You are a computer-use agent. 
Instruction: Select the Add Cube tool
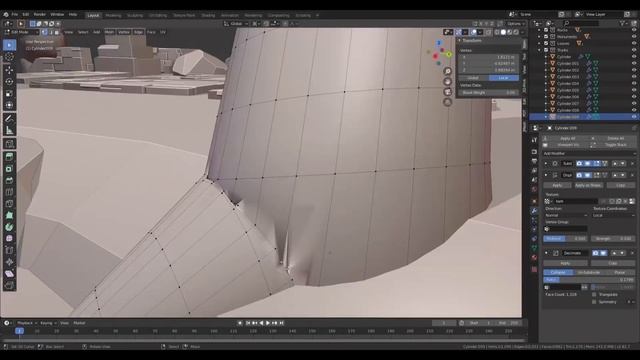9,144
